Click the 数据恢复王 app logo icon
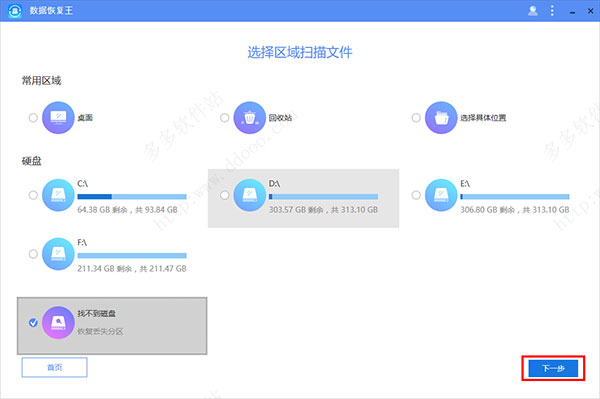Image resolution: width=600 pixels, height=399 pixels. 15,11
